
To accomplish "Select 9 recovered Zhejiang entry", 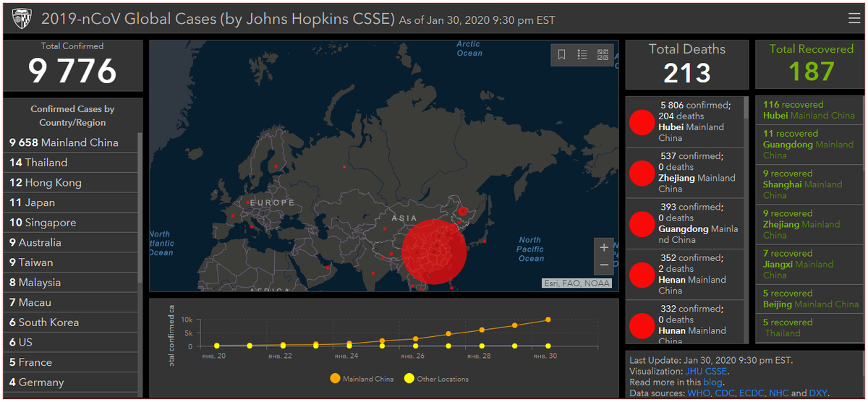I will [x=809, y=224].
